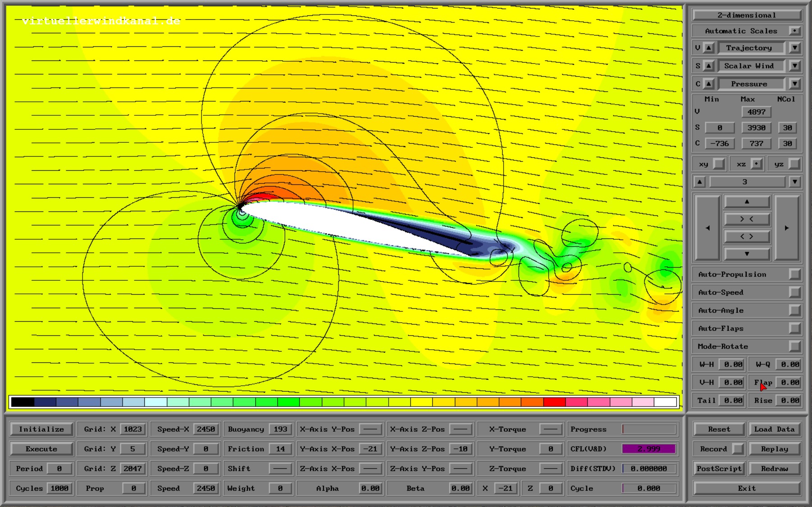Click the V Max value 4897
812x507 pixels.
click(x=757, y=112)
